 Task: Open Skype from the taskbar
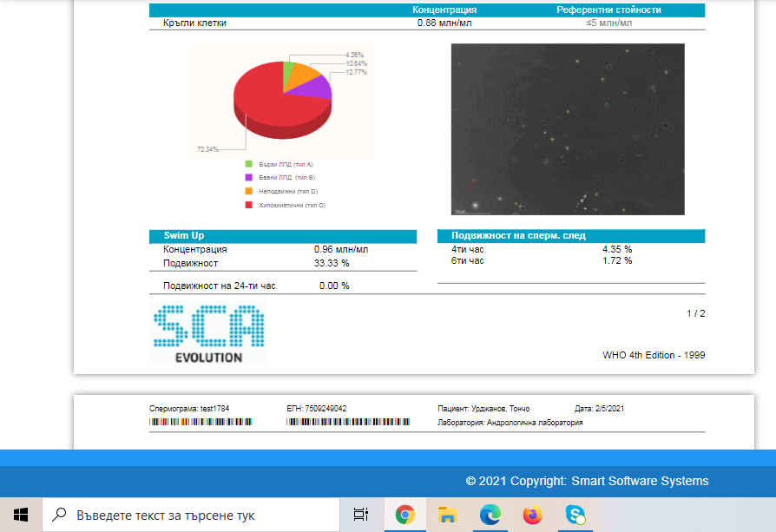575,515
